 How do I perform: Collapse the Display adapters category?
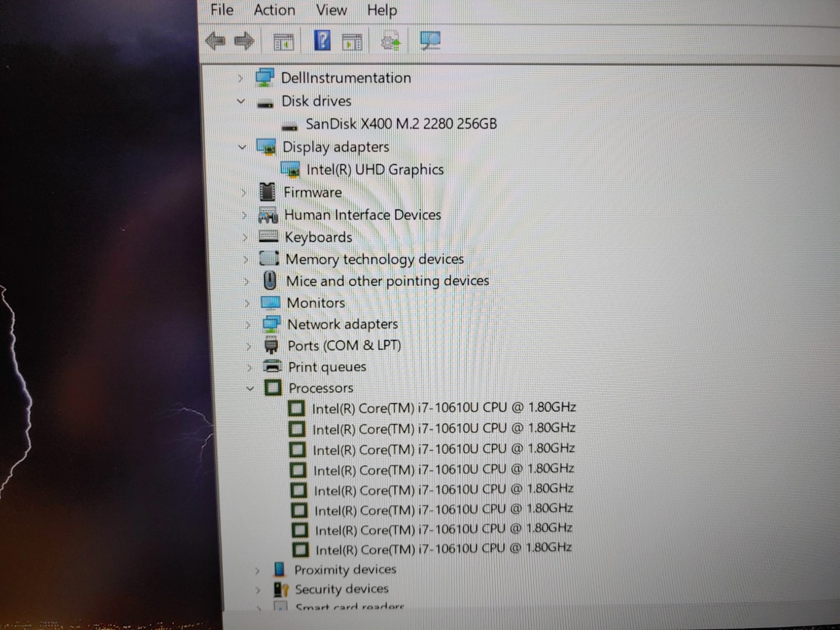coord(242,147)
